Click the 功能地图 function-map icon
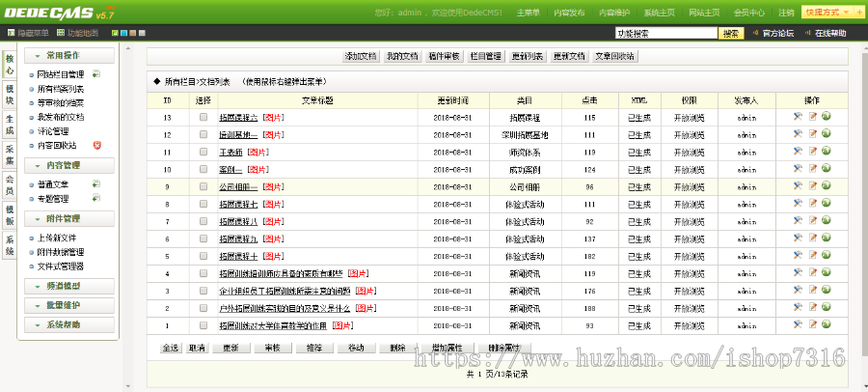 [x=61, y=33]
